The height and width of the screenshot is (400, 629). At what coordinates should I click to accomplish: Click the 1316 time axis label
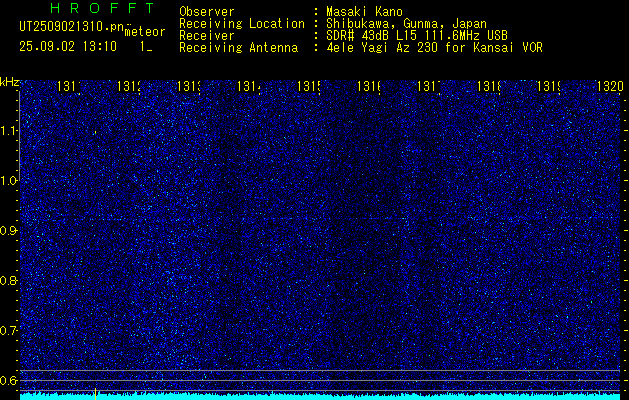click(x=369, y=86)
